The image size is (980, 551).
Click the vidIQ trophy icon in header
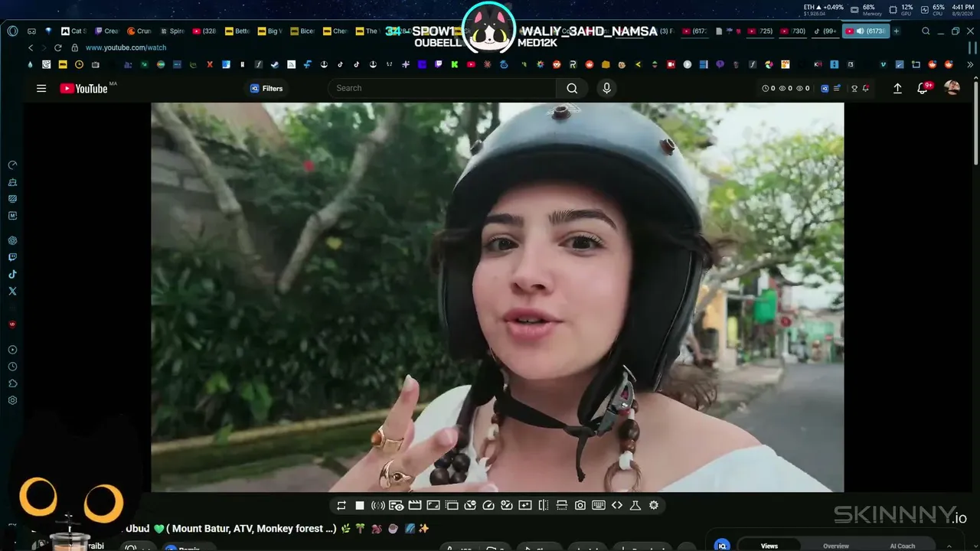[x=854, y=88]
